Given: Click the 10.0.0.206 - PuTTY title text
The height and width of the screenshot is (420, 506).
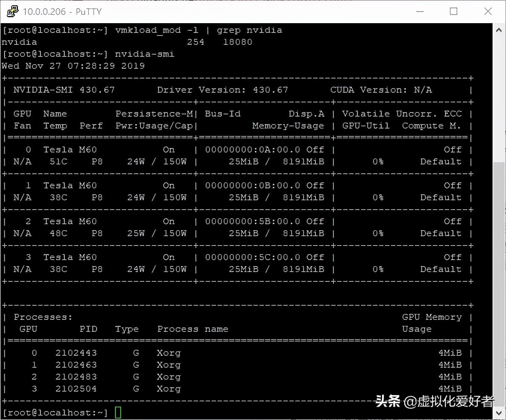Looking at the screenshot, I should click(x=62, y=12).
